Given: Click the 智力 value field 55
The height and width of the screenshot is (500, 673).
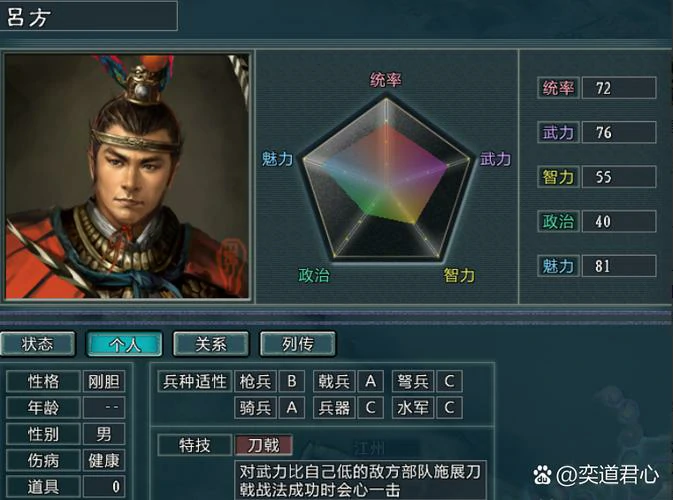Looking at the screenshot, I should (x=619, y=177).
